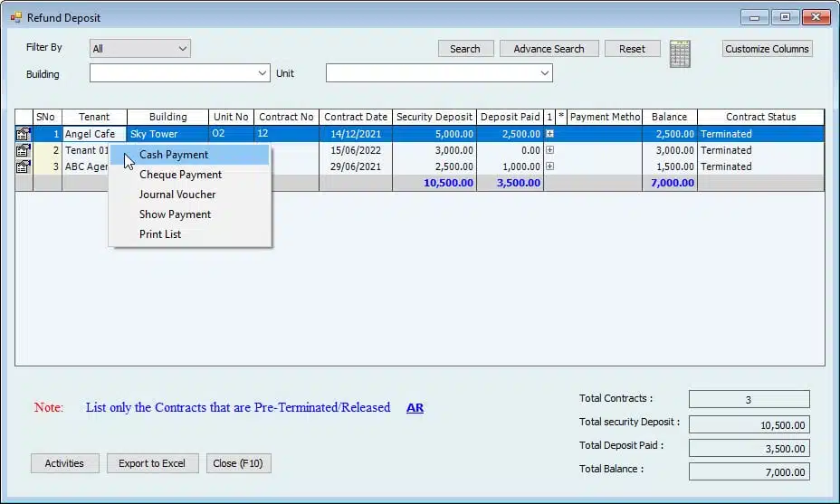The height and width of the screenshot is (504, 840).
Task: Click the Refund Deposit window title icon
Action: (15, 17)
